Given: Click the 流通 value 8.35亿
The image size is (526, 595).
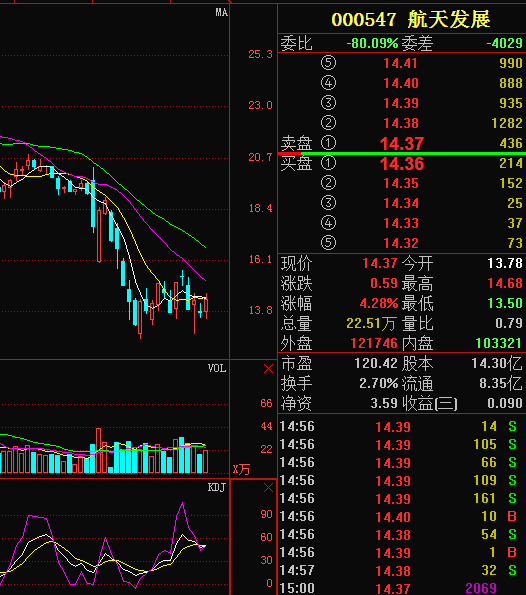Looking at the screenshot, I should 501,384.
